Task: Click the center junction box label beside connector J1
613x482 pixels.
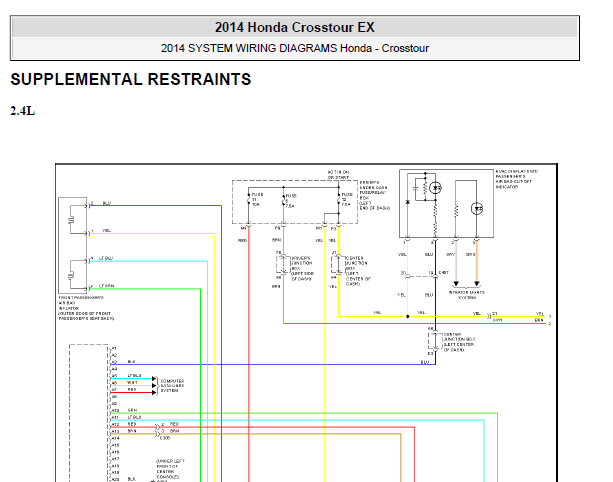Action: coord(358,271)
